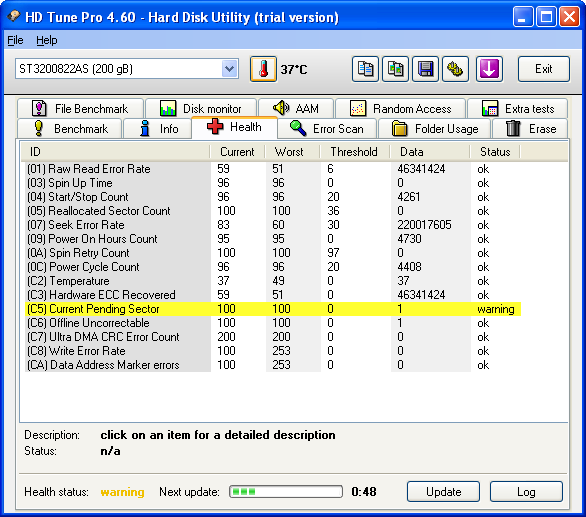586x517 pixels.
Task: Click the copy screenshot to clipboard icon
Action: [x=395, y=69]
